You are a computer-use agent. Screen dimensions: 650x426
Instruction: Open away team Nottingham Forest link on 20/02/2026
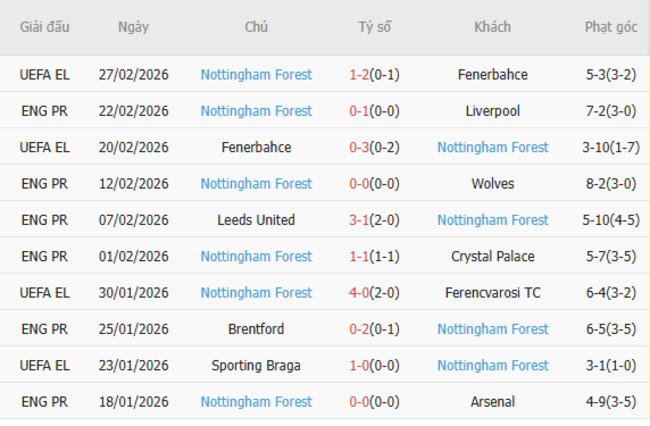[492, 147]
